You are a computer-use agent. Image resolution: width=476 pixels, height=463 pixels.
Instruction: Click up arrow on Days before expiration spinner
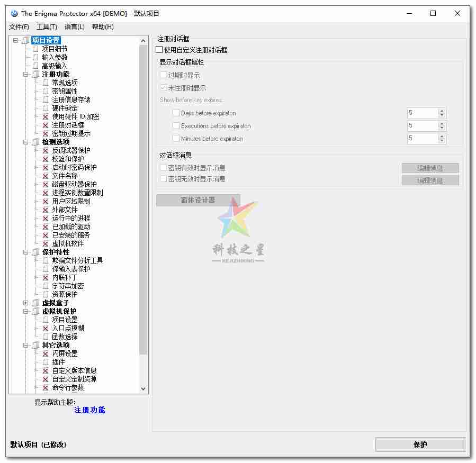[442, 110]
